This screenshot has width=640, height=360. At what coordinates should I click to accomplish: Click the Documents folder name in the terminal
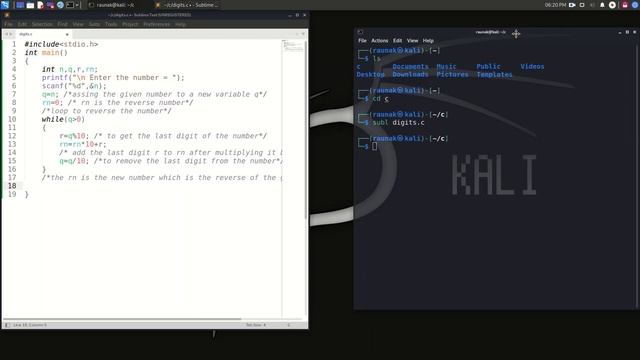pos(410,67)
